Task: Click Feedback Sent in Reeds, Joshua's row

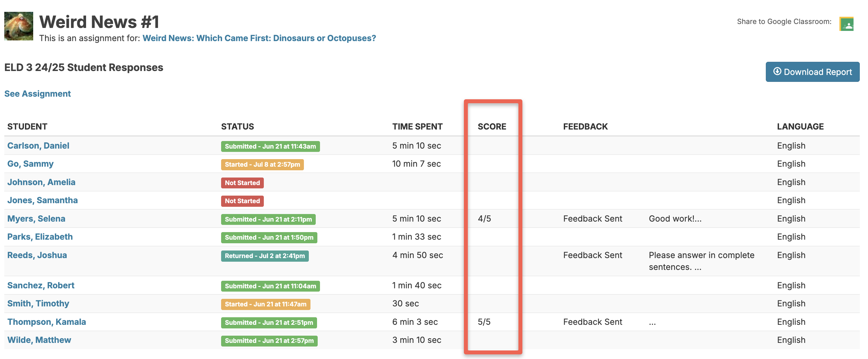Action: click(x=592, y=255)
